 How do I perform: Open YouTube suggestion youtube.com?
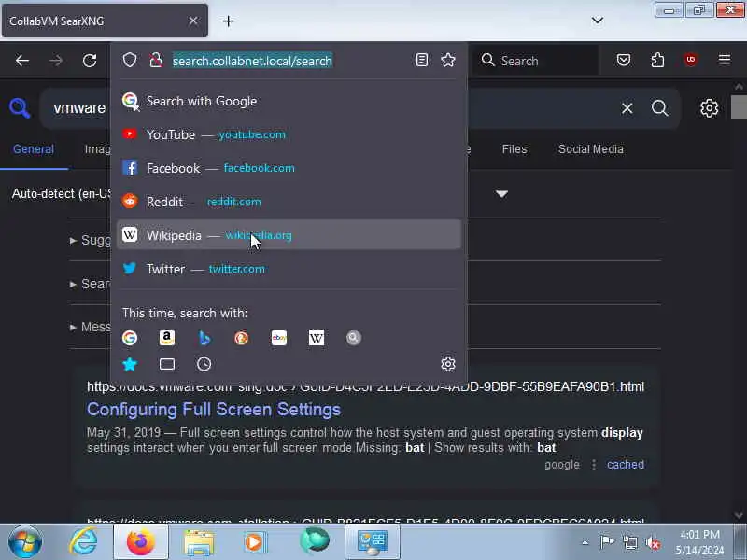[x=289, y=134]
